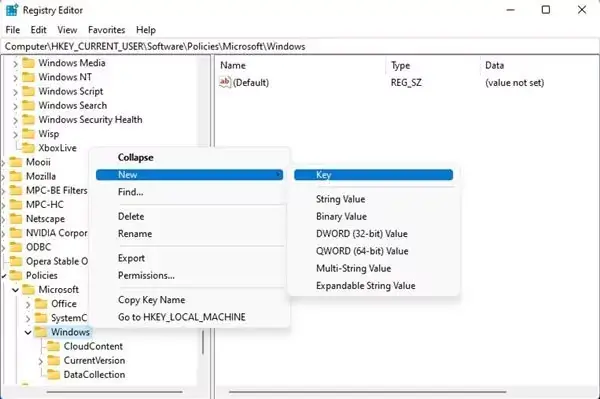Expand the Office key
This screenshot has width=600, height=399.
pos(28,304)
